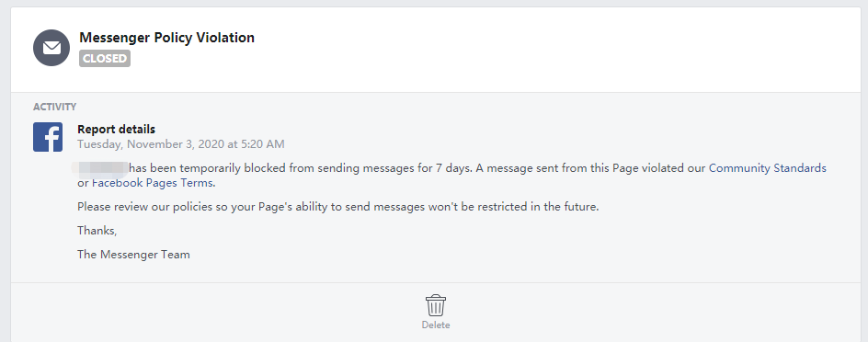
Task: Open the Community Standards link
Action: pos(767,168)
